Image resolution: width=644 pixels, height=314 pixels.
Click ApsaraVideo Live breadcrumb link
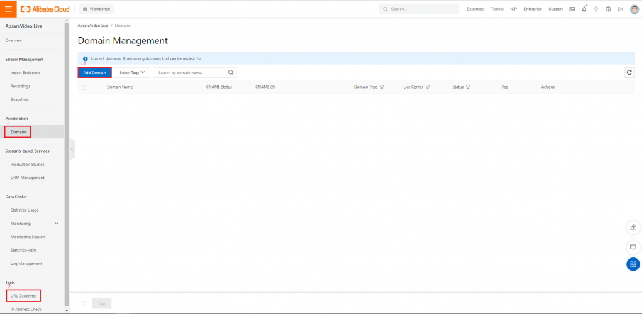click(x=93, y=26)
